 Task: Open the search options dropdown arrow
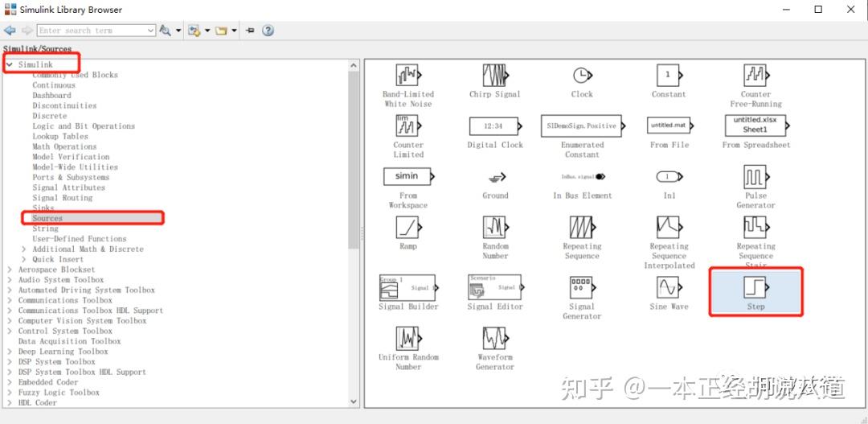coord(178,31)
